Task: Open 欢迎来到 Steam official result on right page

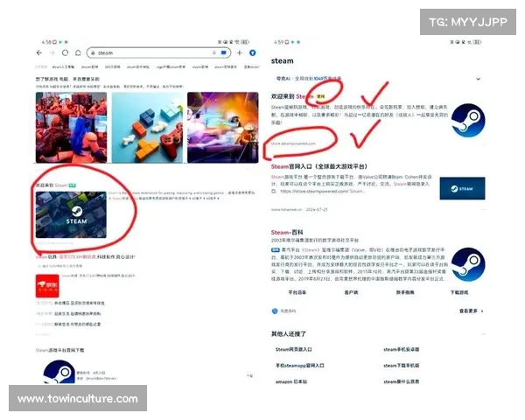Action: (x=292, y=96)
